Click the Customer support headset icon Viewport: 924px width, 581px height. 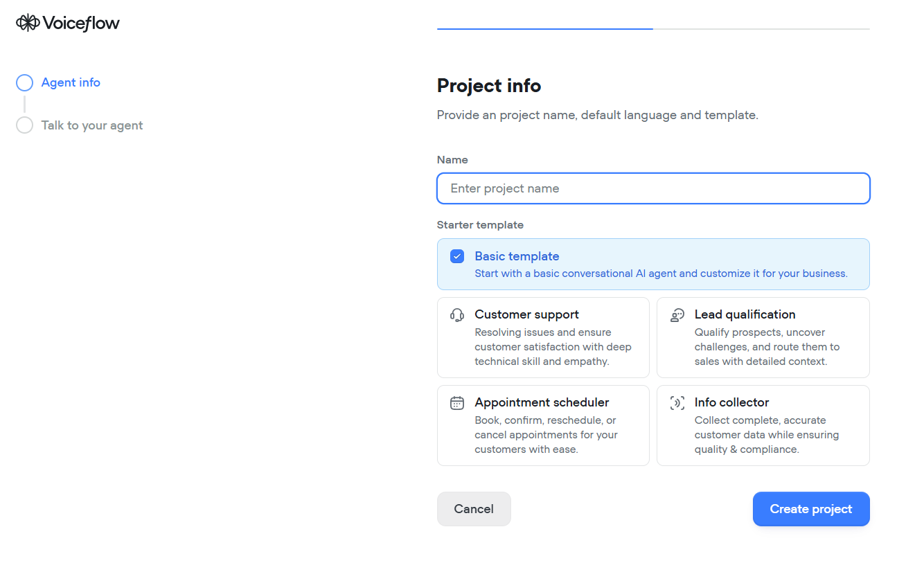457,315
